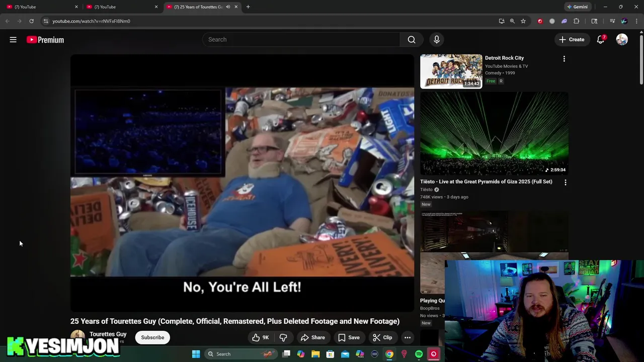This screenshot has height=362, width=644.
Task: Open Chrome three-dot menu
Action: tap(637, 21)
